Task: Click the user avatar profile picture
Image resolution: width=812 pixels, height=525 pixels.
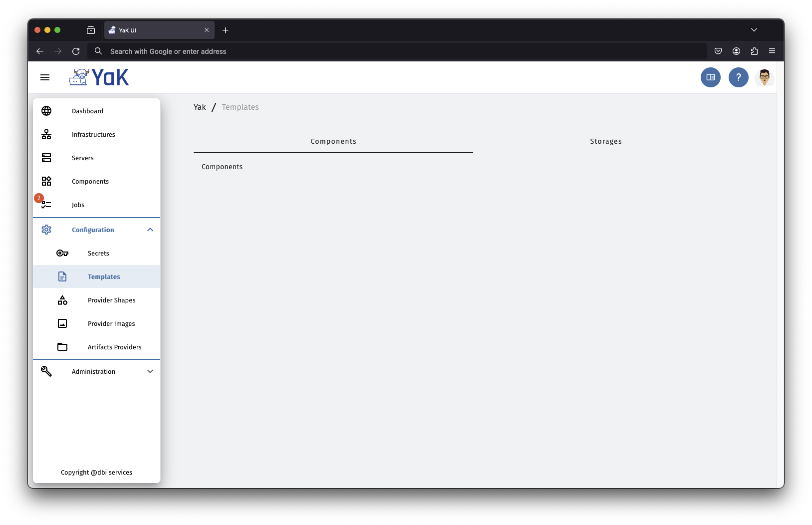Action: (764, 77)
